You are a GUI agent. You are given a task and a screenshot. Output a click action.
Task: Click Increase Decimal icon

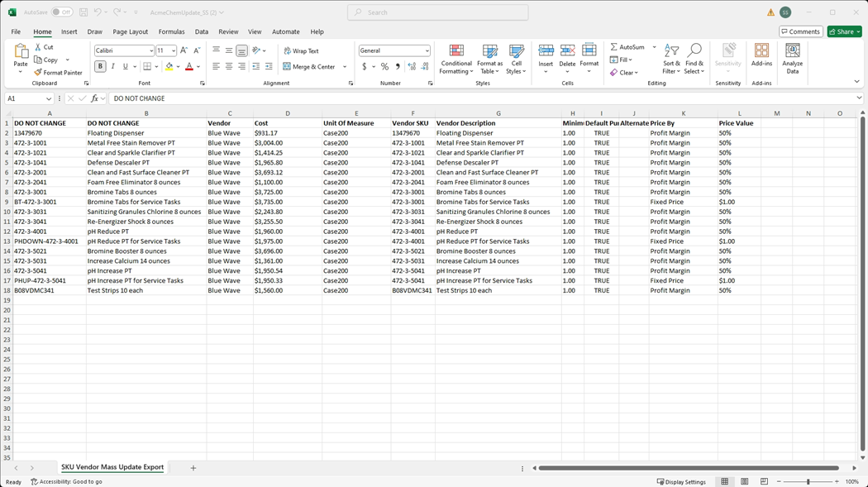click(412, 66)
